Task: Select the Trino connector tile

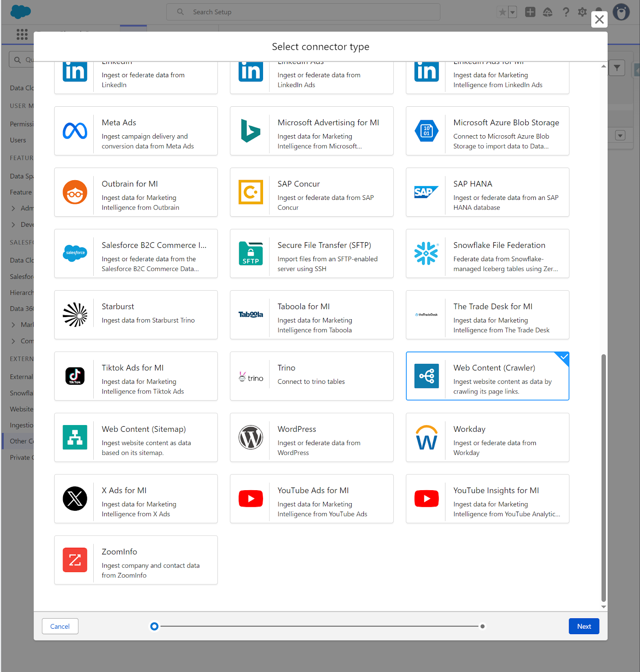Action: pyautogui.click(x=311, y=376)
